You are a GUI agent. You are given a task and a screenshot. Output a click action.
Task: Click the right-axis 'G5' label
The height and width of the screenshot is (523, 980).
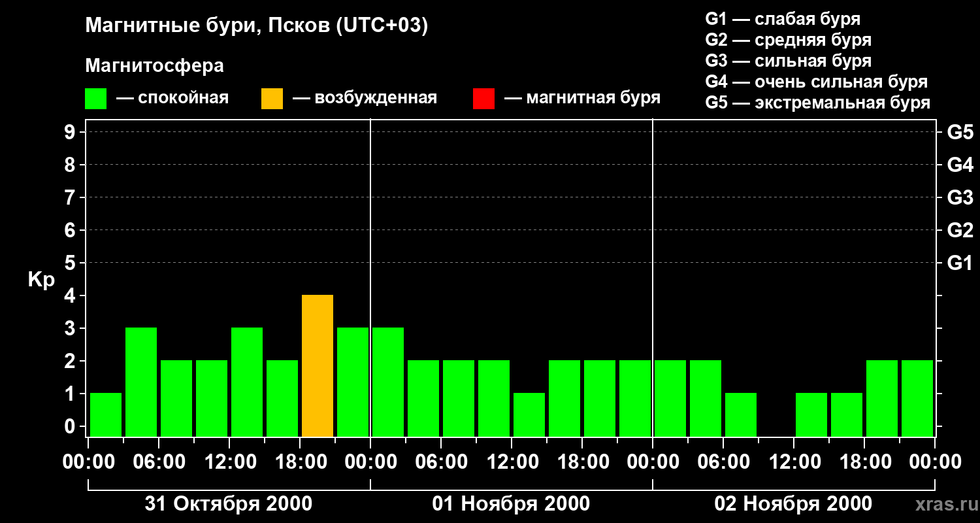[960, 132]
